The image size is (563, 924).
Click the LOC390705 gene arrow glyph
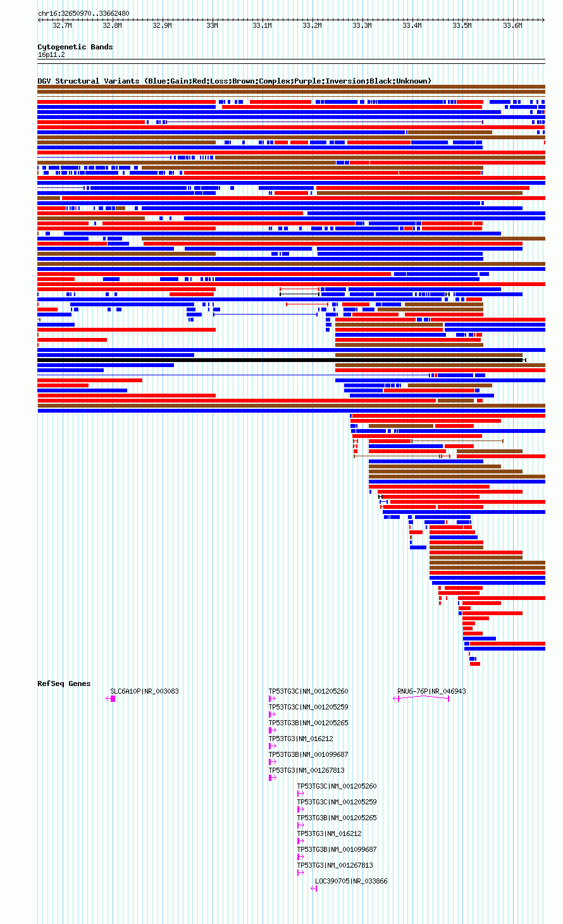[x=314, y=889]
